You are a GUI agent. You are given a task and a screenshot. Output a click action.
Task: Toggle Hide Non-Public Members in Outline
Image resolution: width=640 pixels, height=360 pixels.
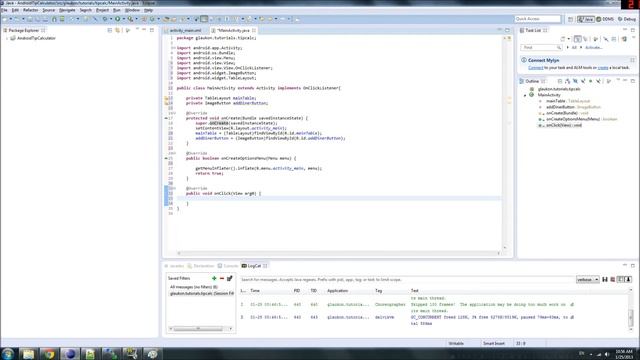591,81
